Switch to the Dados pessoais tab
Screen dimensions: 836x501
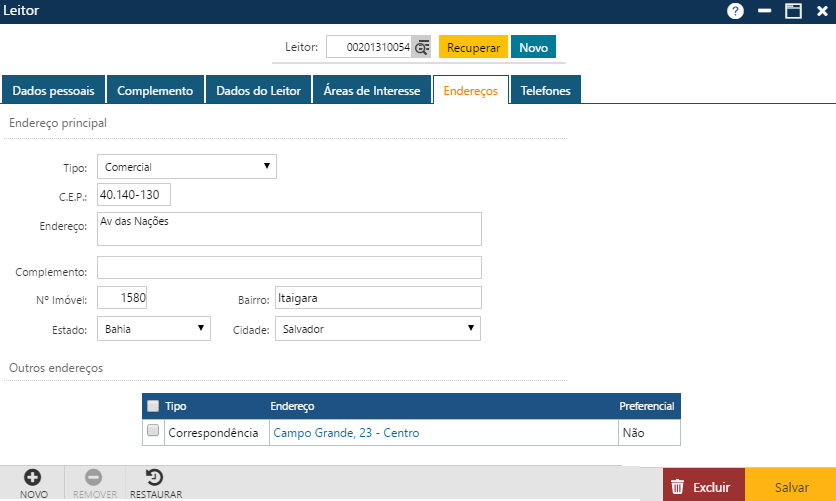click(x=53, y=91)
